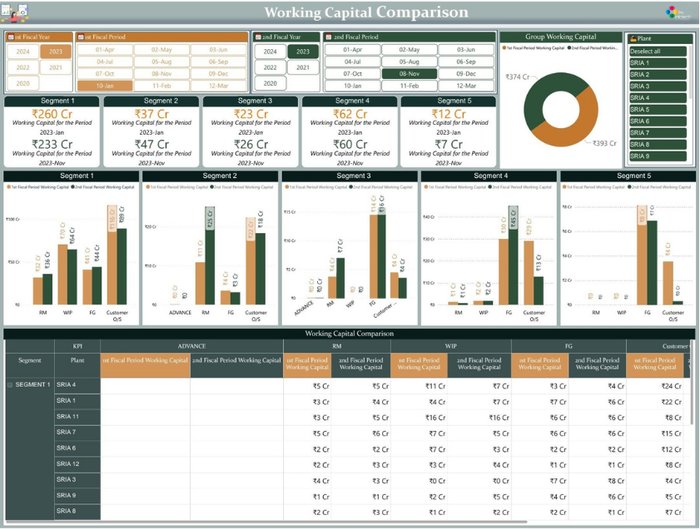Toggle SRIA 1 in the Plant slicer

coord(658,63)
